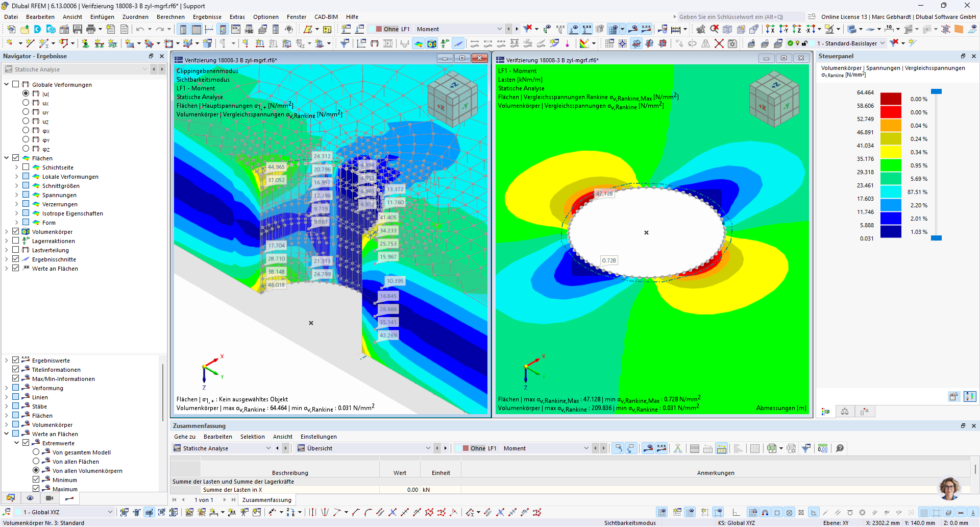Click the balance scale icon in Steuerpanel
Image resolution: width=980 pixels, height=527 pixels.
point(845,412)
